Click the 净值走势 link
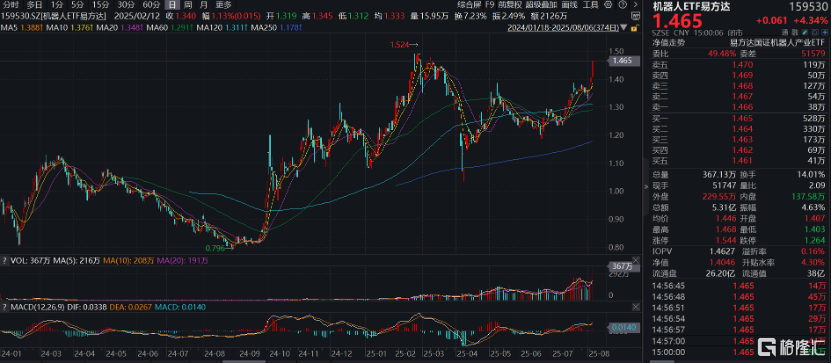 pyautogui.click(x=669, y=42)
